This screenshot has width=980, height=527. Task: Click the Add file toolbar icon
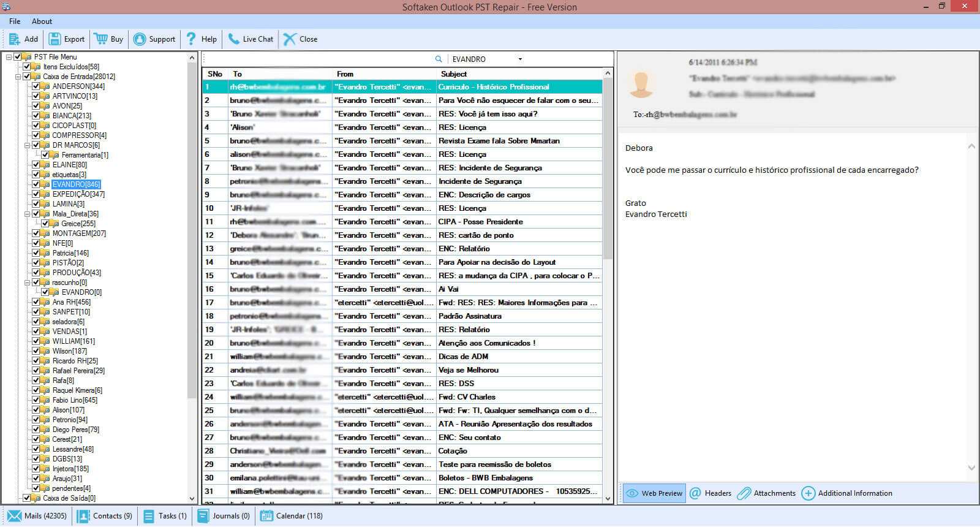(14, 39)
